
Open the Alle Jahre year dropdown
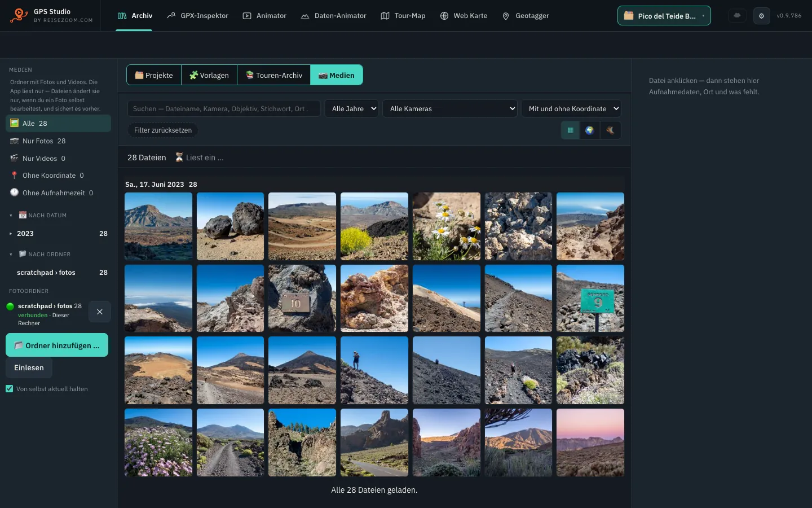[351, 108]
